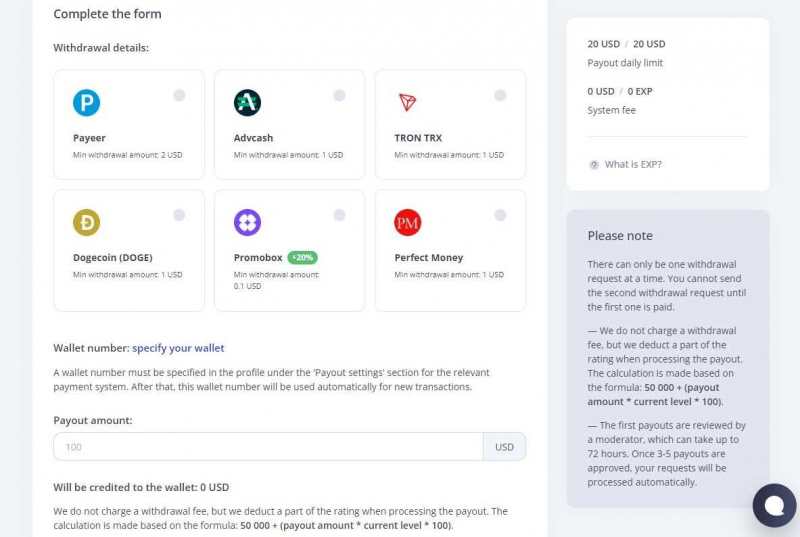The width and height of the screenshot is (800, 537).
Task: Choose the Dogecoin (DOGE) radio option
Action: tap(179, 215)
